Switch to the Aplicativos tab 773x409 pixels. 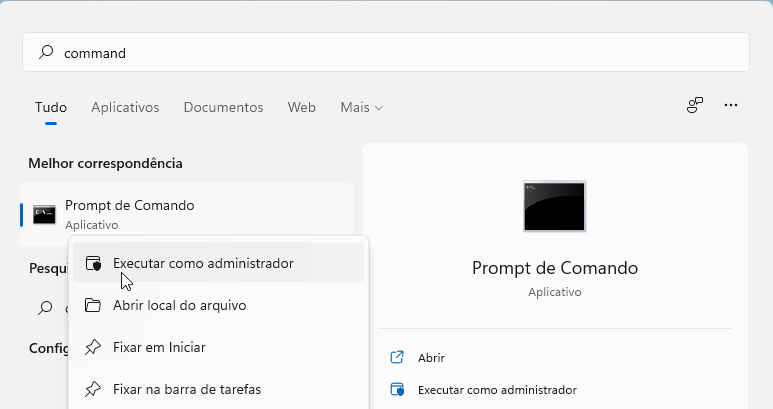pos(125,107)
